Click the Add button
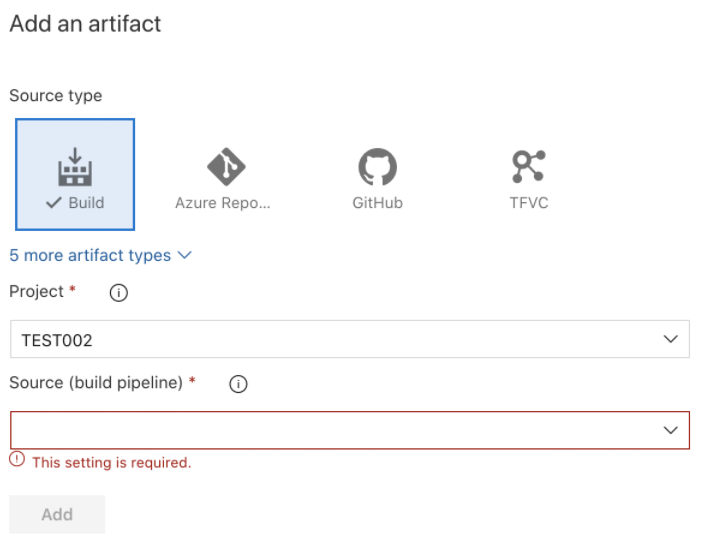Viewport: 704px width, 552px height. [57, 514]
